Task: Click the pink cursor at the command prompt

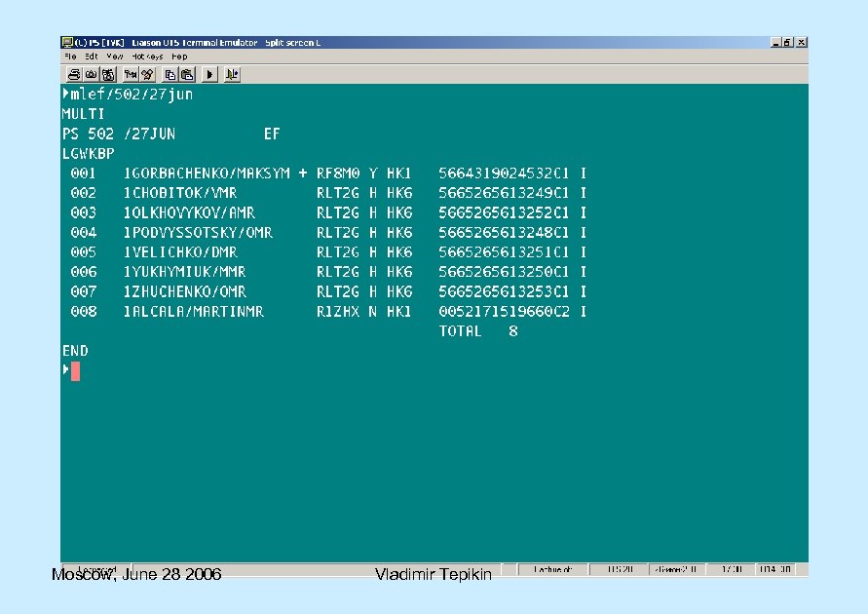Action: pyautogui.click(x=75, y=371)
